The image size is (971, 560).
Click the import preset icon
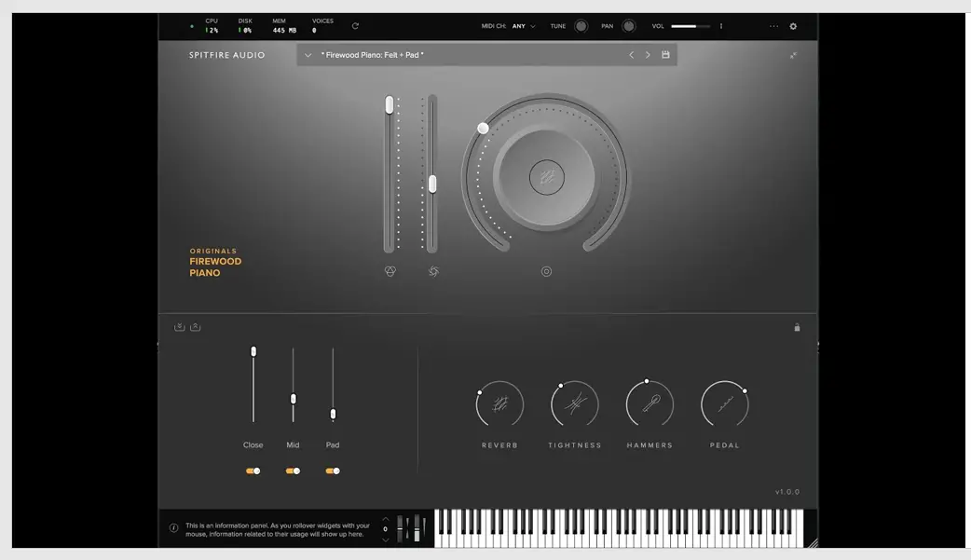180,326
